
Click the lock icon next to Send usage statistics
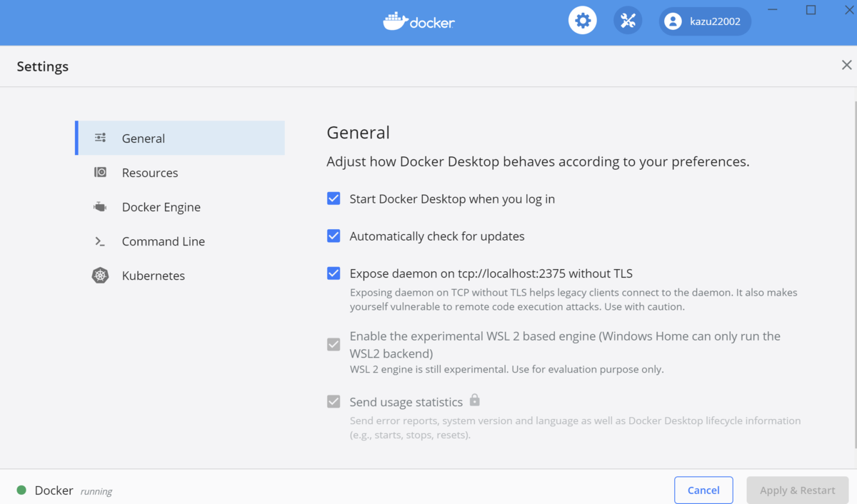click(475, 400)
